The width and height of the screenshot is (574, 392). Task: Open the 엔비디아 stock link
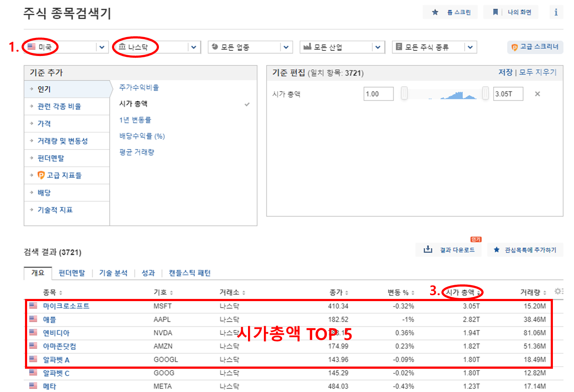click(56, 333)
